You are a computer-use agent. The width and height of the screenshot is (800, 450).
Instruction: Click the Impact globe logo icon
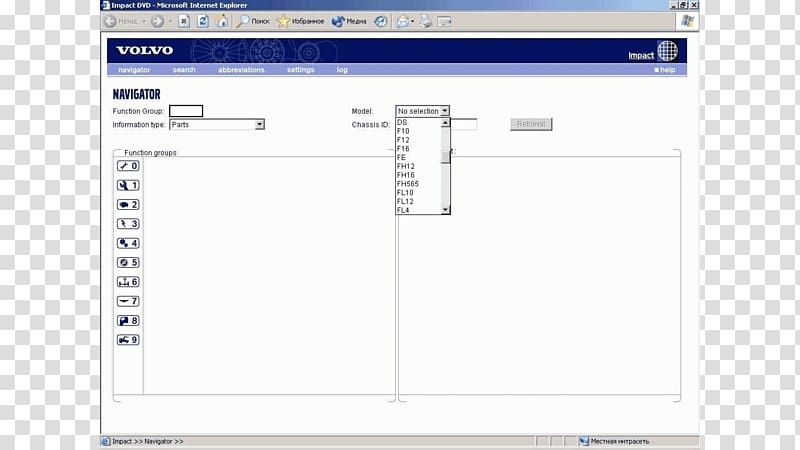click(667, 51)
